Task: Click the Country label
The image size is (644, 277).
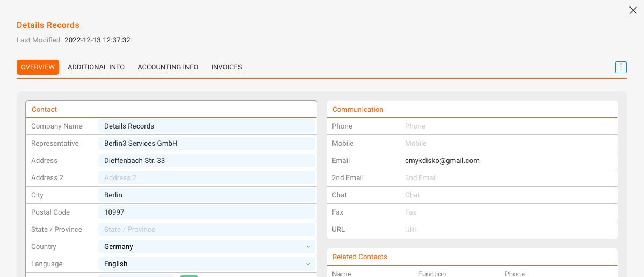Action: pos(44,246)
